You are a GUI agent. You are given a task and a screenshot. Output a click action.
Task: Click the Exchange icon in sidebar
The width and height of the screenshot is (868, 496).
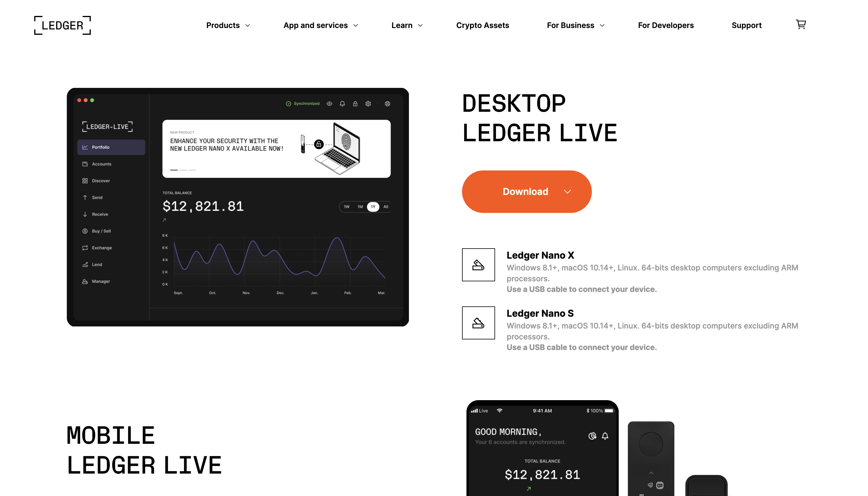pos(85,247)
